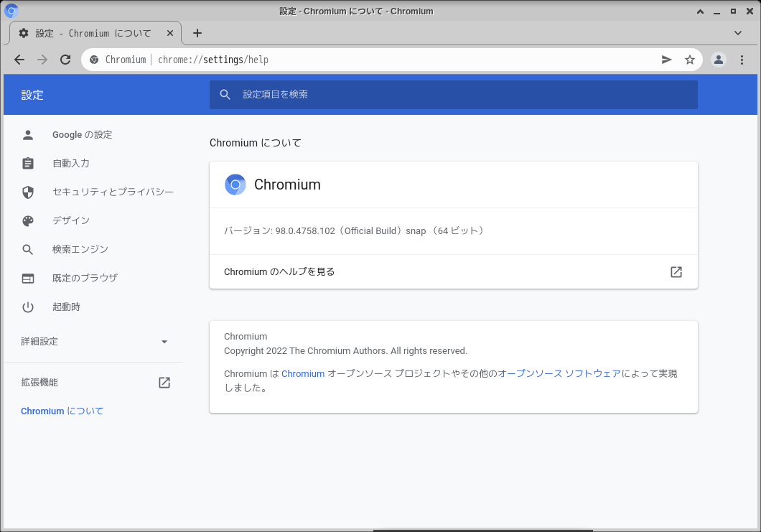
Task: Click the person icon beside Google の設定
Action: (x=28, y=135)
